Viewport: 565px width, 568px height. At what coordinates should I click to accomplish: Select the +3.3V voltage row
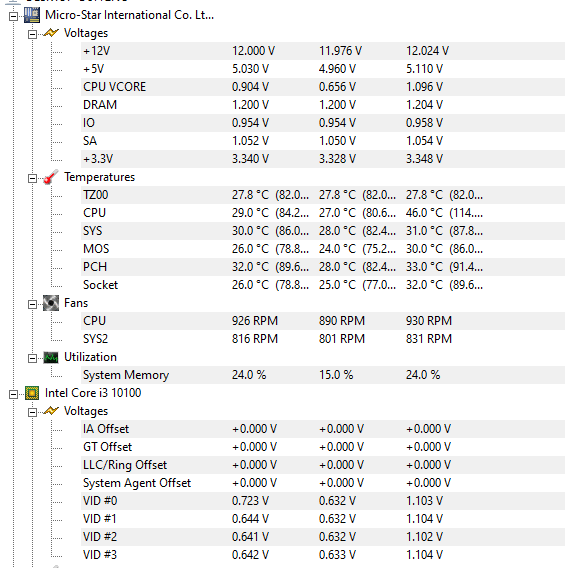(323, 159)
